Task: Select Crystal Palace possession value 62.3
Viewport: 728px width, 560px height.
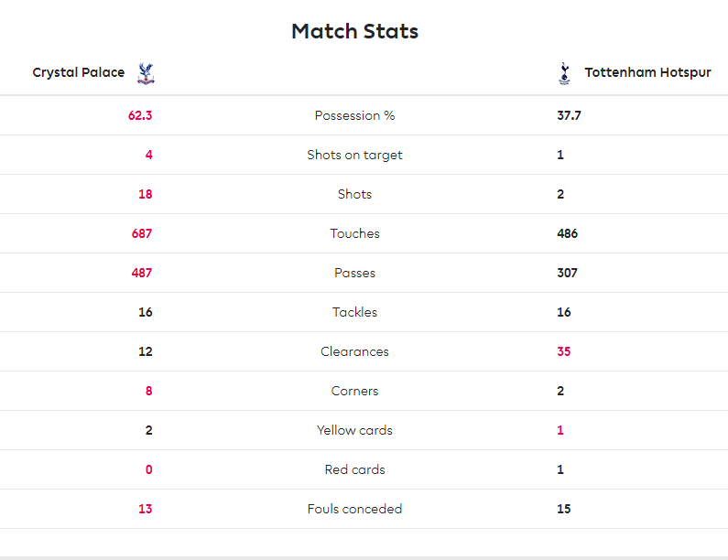Action: [x=140, y=115]
